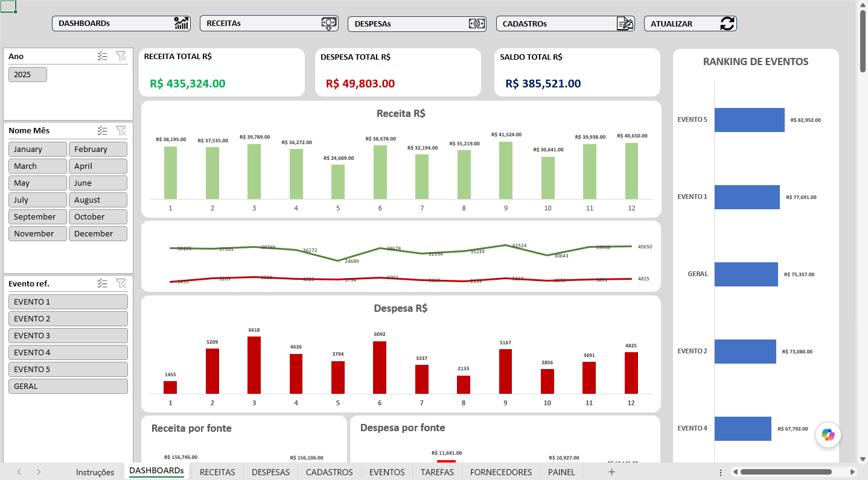The height and width of the screenshot is (480, 868).
Task: Click the month 3 bar in the Despesa R$ chart
Action: [254, 365]
